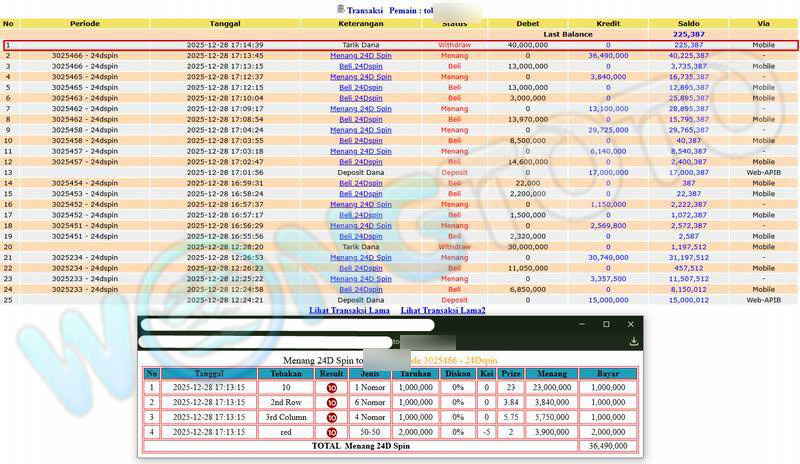
Task: Open Menang 24D Spin link in row 2
Action: 361,56
